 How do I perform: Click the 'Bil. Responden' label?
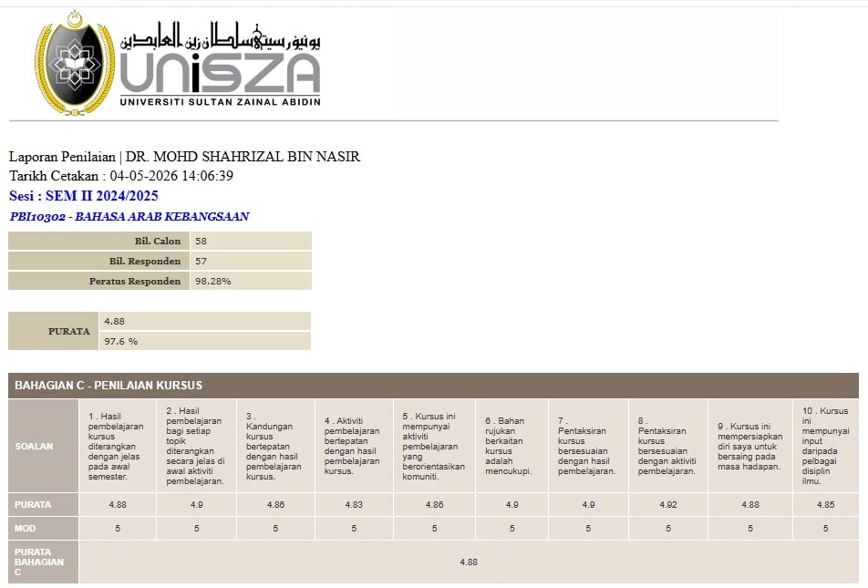(x=144, y=261)
